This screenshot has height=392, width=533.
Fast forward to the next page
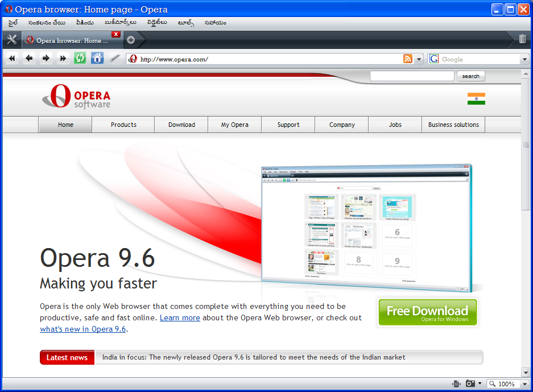(63, 58)
